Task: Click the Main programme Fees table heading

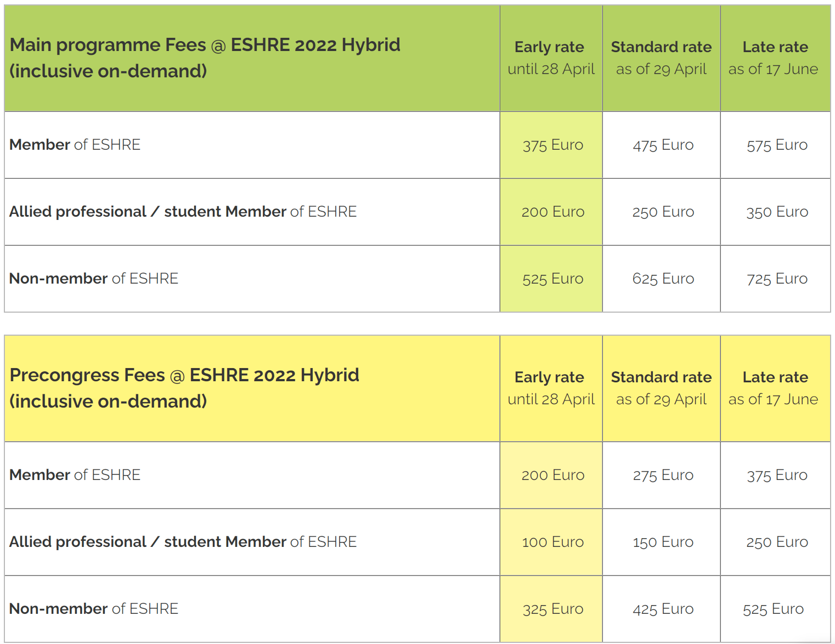Action: coord(205,58)
